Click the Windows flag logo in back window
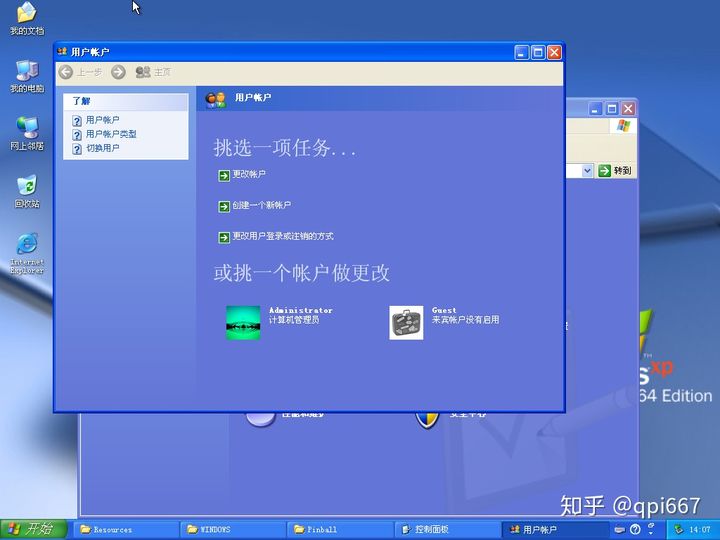Viewport: 720px width, 540px height. 624,125
